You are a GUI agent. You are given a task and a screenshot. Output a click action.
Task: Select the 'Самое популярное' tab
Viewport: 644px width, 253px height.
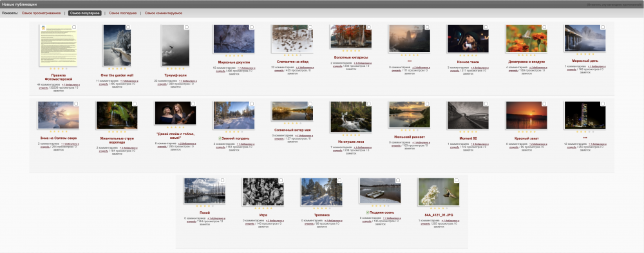[84, 13]
